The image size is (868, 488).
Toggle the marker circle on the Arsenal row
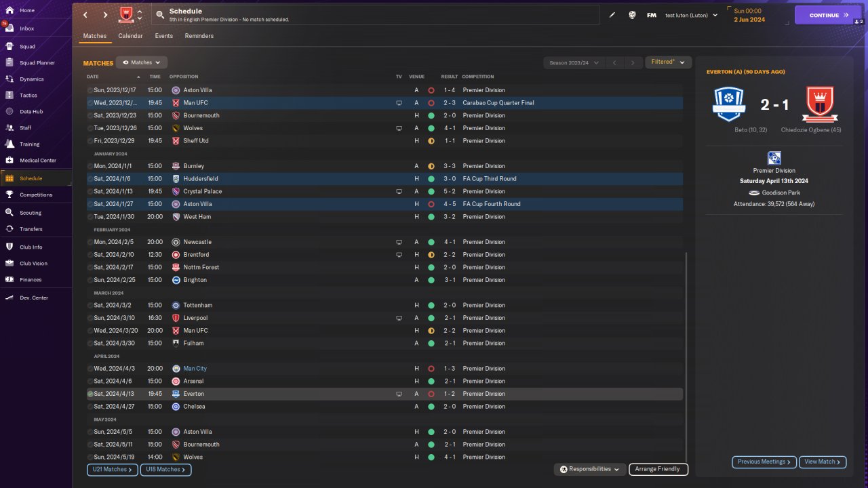(90, 382)
